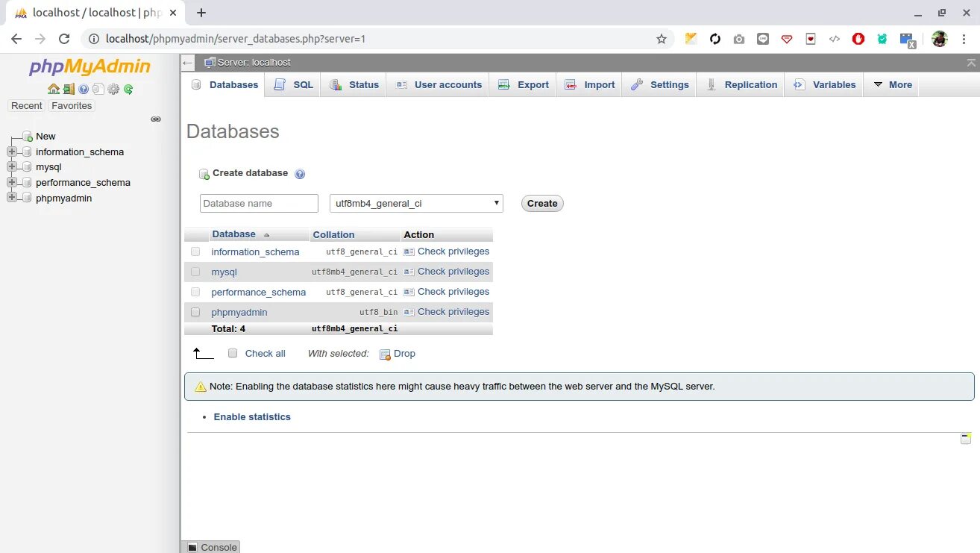The image size is (980, 553).
Task: Tick the performance_schema row checkbox
Action: [x=195, y=292]
